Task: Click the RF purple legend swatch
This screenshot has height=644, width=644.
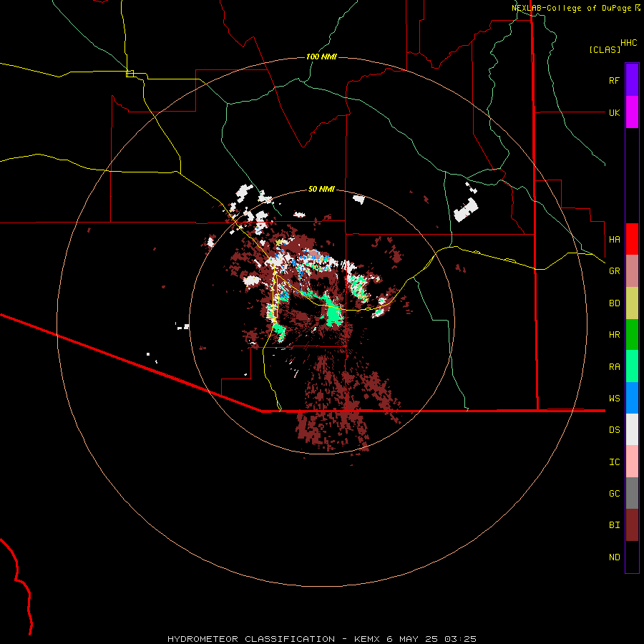Action: coord(632,80)
